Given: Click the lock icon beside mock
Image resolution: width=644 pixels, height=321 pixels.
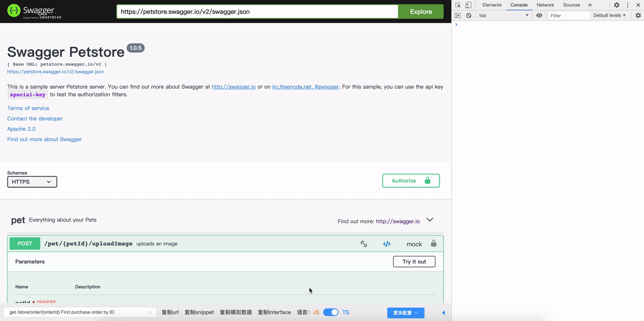Looking at the screenshot, I should (x=433, y=243).
